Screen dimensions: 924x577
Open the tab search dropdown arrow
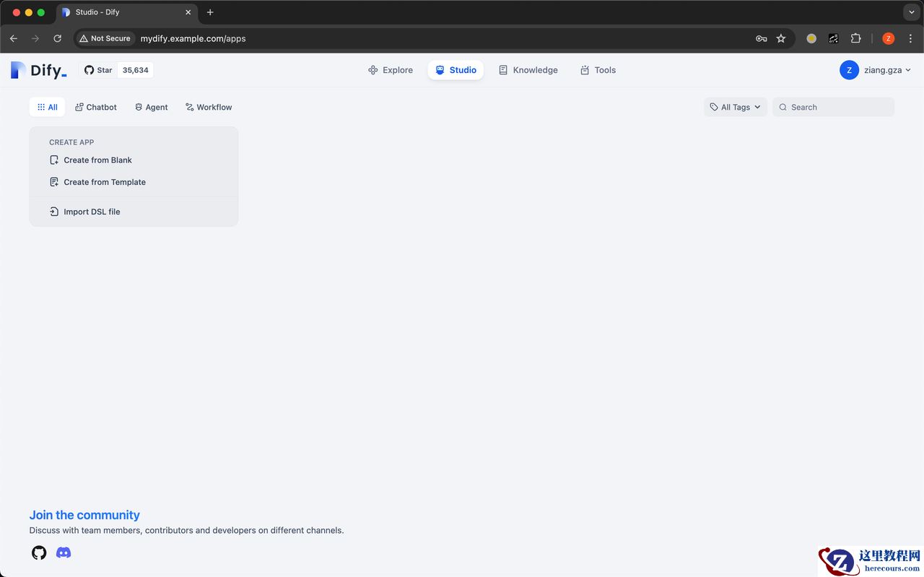point(911,12)
